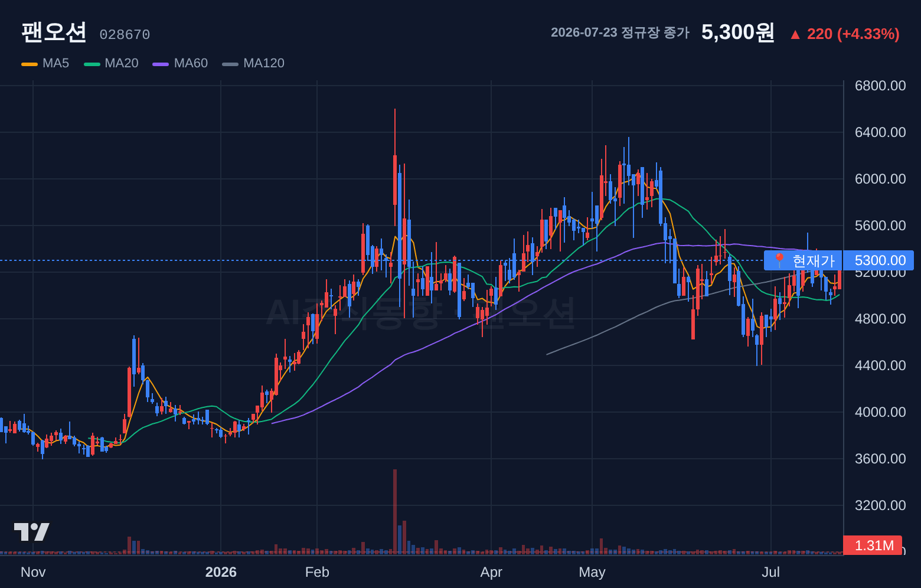921x588 pixels.
Task: Click the 팬오션 stock name title
Action: coord(54,32)
